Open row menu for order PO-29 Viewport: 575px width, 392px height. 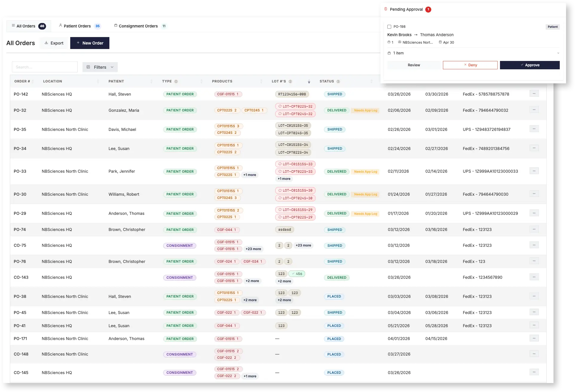534,213
